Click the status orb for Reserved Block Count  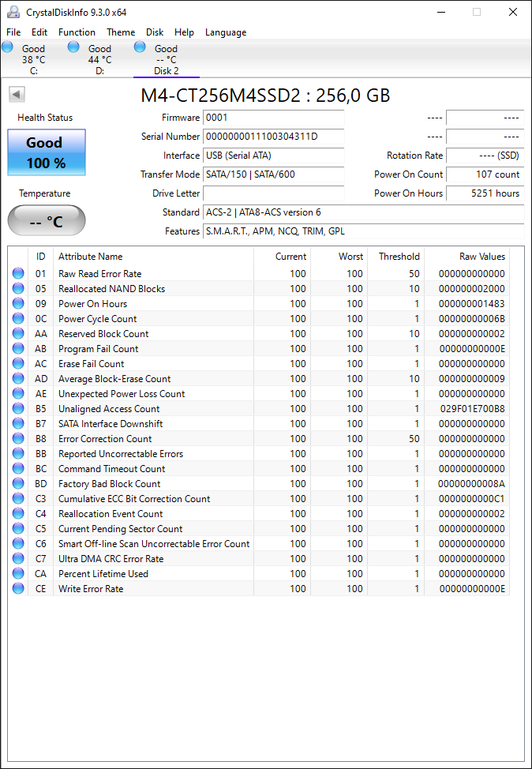pyautogui.click(x=18, y=333)
